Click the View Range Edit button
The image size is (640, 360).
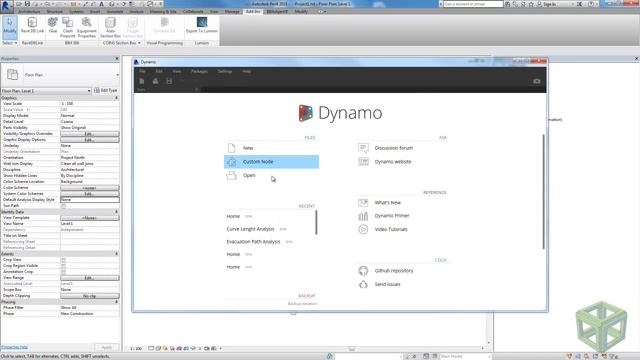pos(90,278)
